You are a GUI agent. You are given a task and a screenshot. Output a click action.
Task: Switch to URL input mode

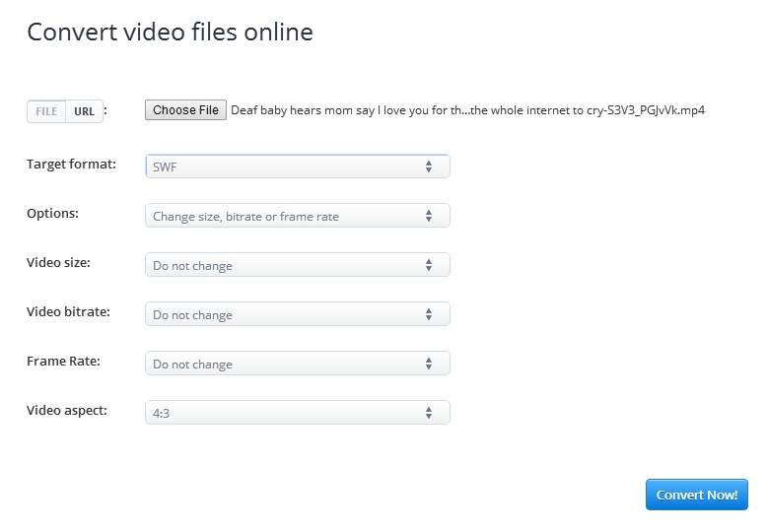pos(84,111)
